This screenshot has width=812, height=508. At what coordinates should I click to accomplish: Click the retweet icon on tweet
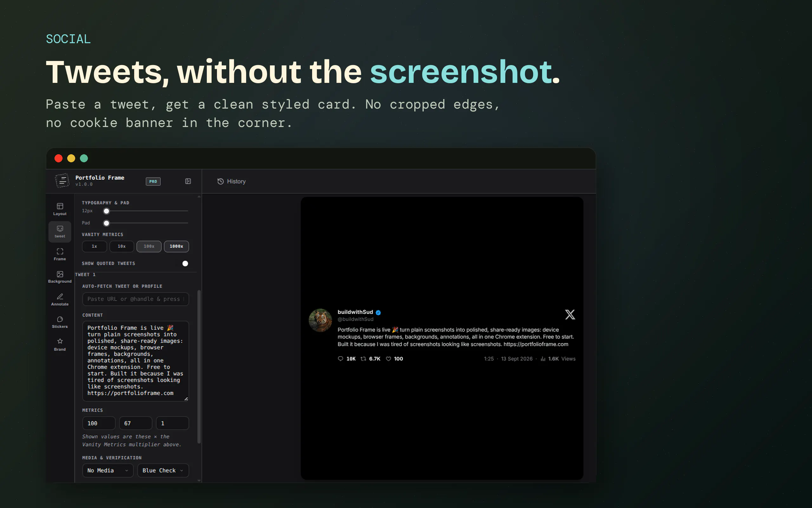[x=363, y=359]
